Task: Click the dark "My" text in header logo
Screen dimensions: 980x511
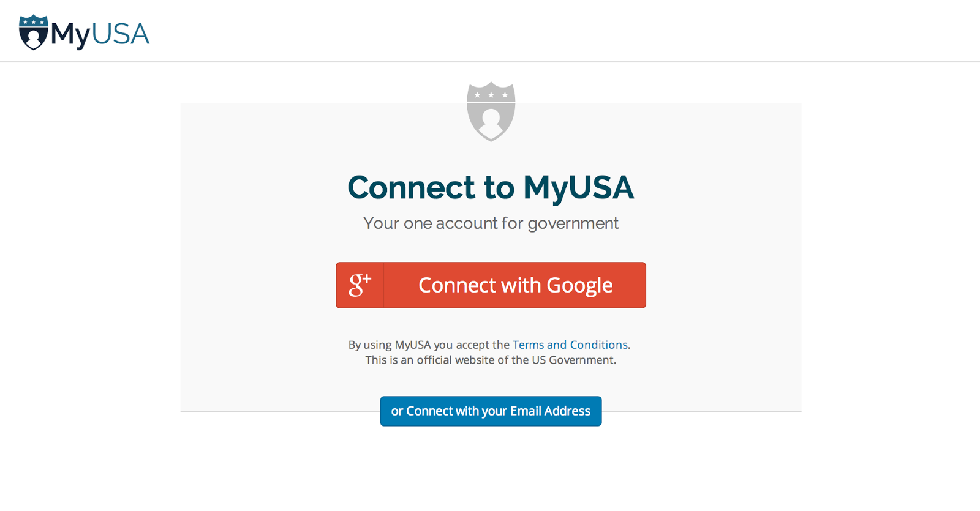Action: (70, 35)
